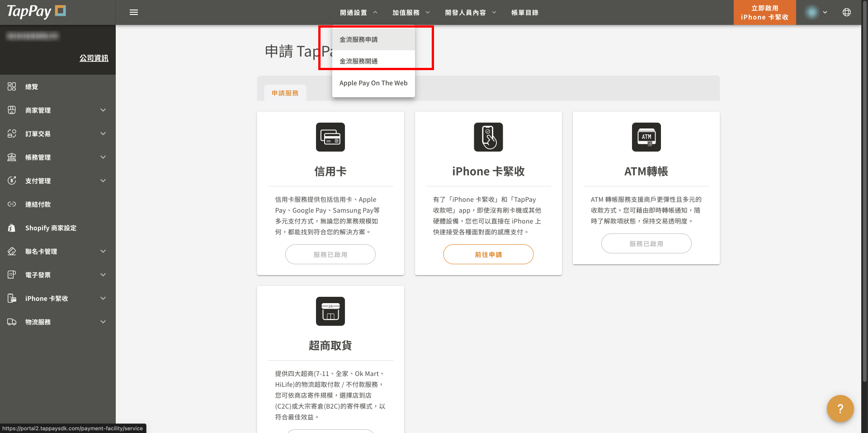Click the globe language icon
This screenshot has height=433, width=868.
coord(847,12)
